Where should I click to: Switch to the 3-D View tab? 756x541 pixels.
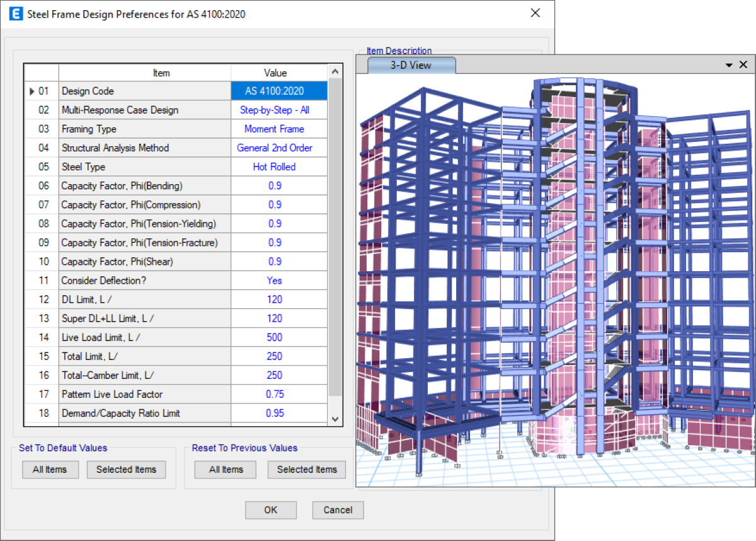tap(411, 65)
